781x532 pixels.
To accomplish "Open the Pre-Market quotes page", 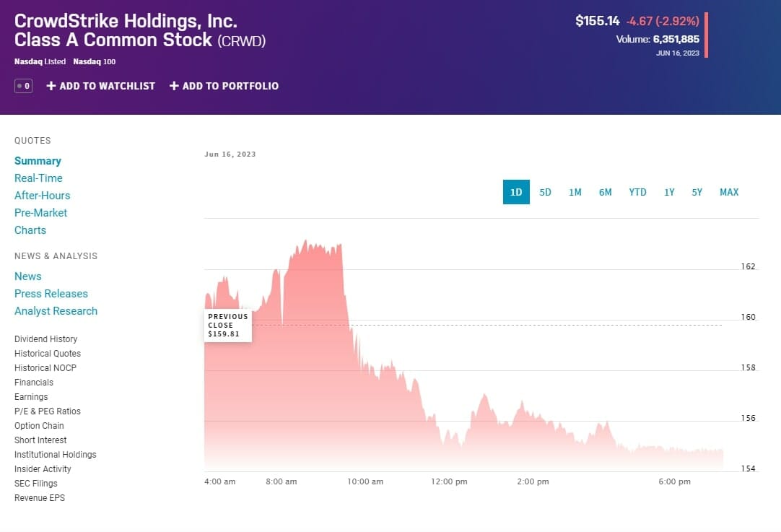I will (40, 213).
